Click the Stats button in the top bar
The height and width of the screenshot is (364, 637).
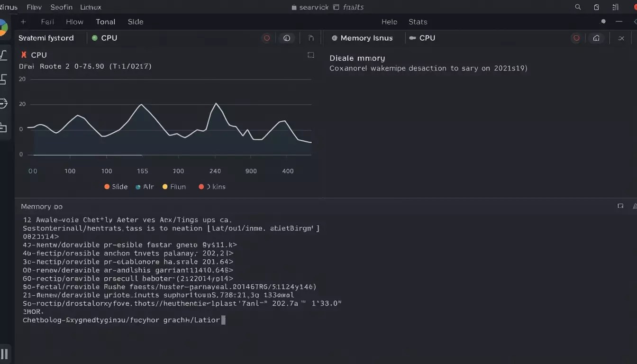(x=418, y=22)
